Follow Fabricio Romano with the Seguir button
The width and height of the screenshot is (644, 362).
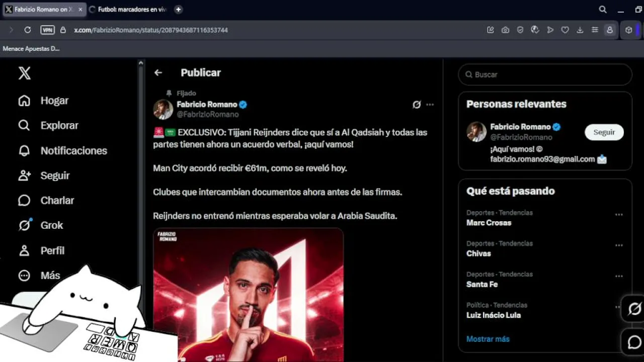(604, 132)
